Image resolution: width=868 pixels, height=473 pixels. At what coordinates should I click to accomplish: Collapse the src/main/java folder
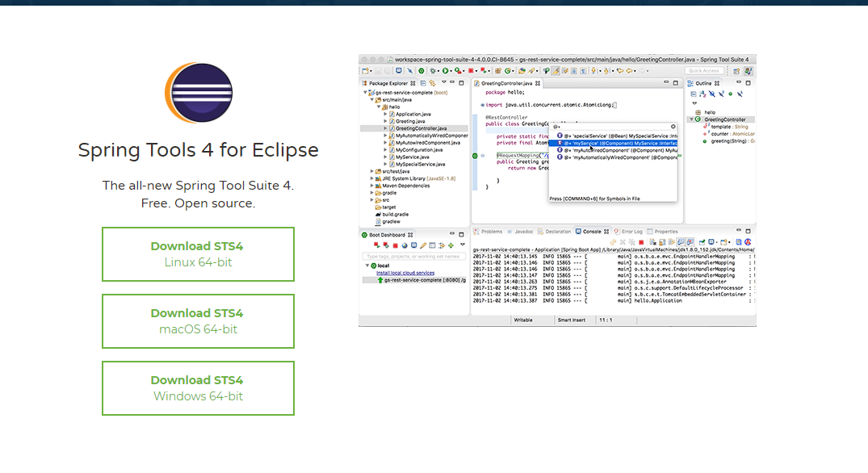(x=372, y=99)
